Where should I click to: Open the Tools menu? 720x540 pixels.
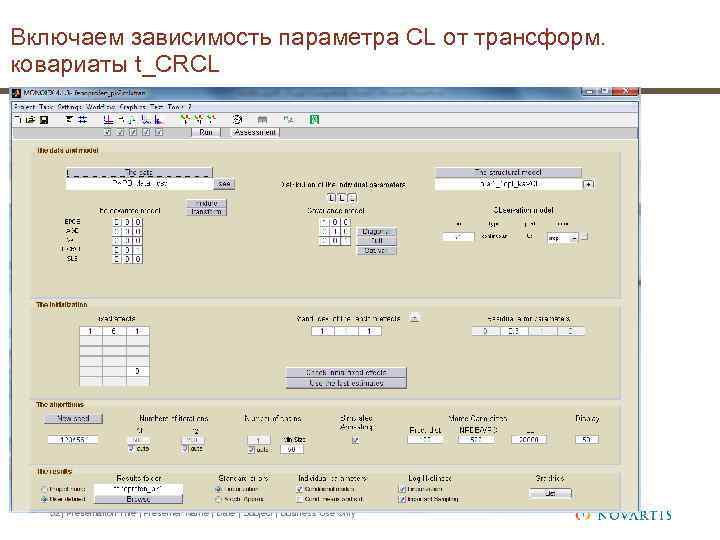[175, 107]
